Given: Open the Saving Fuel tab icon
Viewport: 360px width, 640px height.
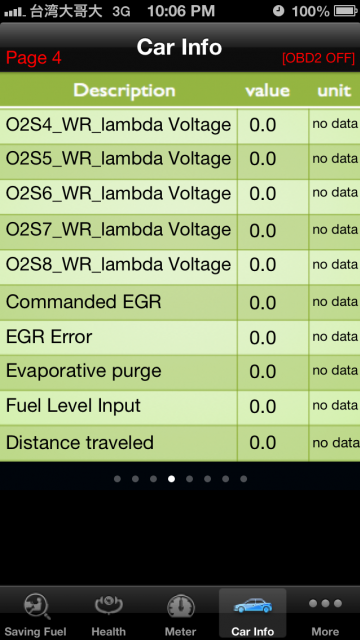Looking at the screenshot, I should [x=36, y=606].
